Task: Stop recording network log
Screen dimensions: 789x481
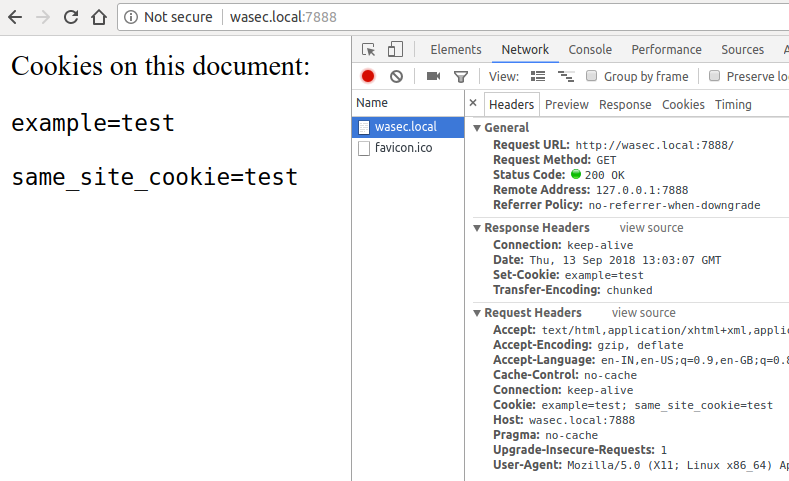Action: (x=368, y=76)
